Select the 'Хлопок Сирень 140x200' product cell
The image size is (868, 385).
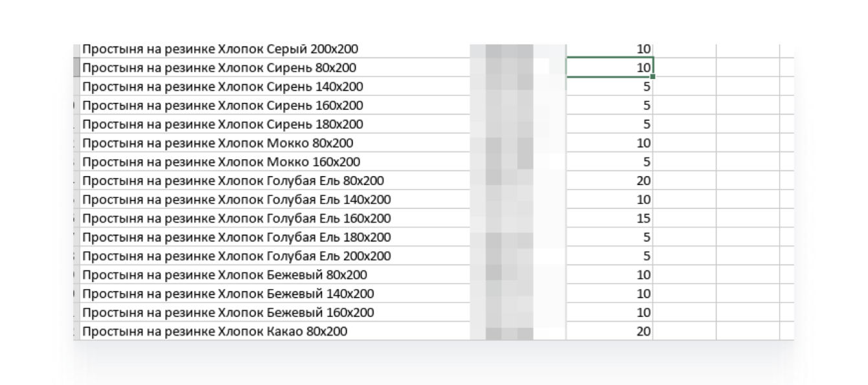[x=223, y=87]
